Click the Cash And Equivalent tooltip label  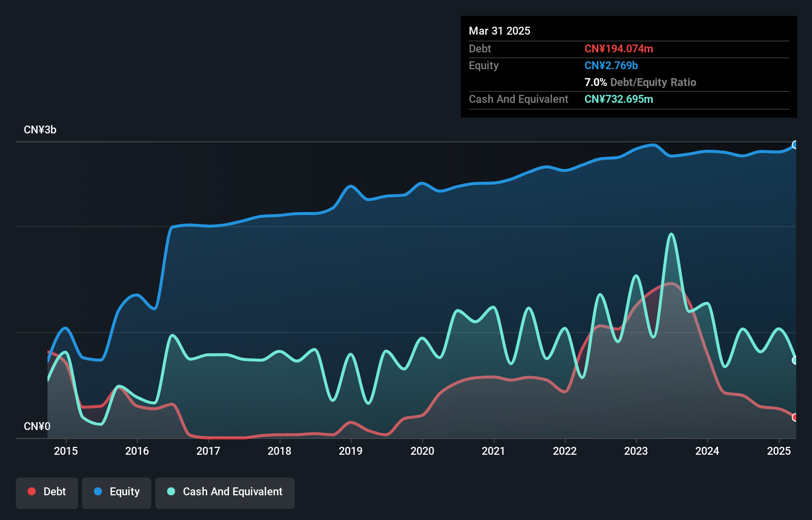pos(518,99)
